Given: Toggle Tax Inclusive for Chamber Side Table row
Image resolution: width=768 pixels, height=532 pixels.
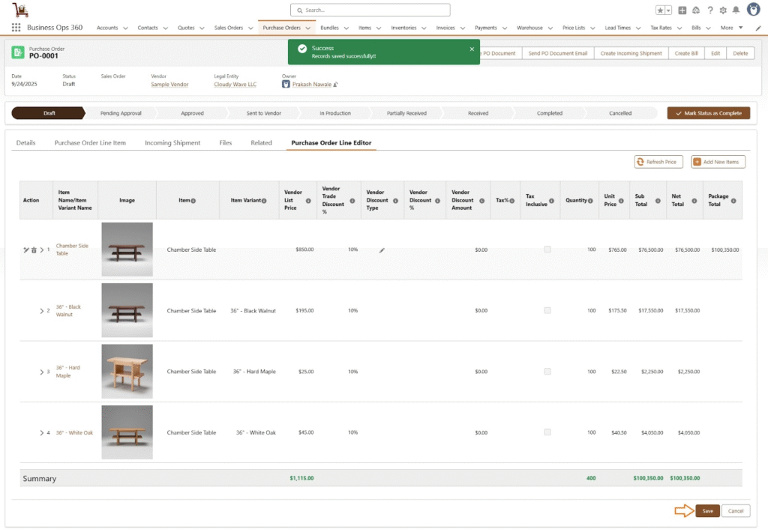Looking at the screenshot, I should pyautogui.click(x=547, y=250).
